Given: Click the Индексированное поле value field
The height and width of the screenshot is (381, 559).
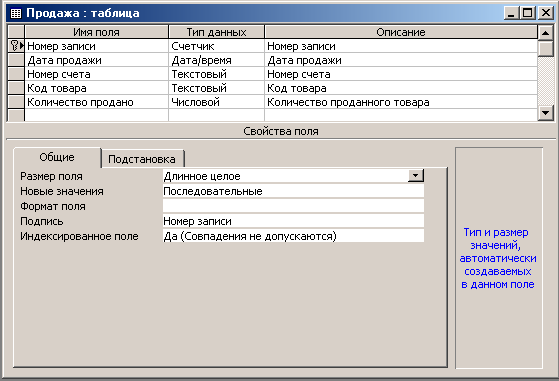Looking at the screenshot, I should pos(293,236).
